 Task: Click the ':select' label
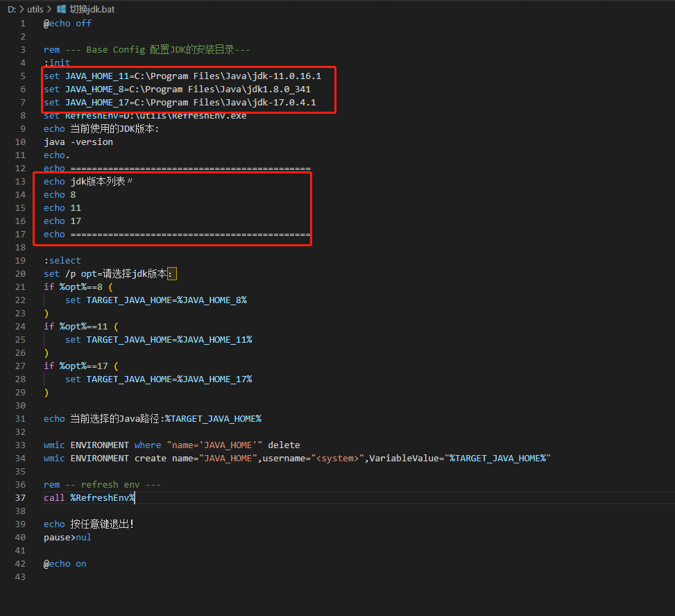click(62, 260)
